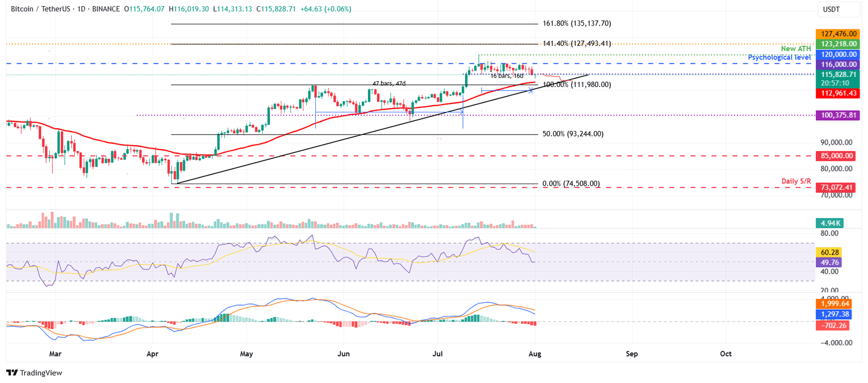Toggle the purple dotted level 100,375.81

[x=837, y=115]
